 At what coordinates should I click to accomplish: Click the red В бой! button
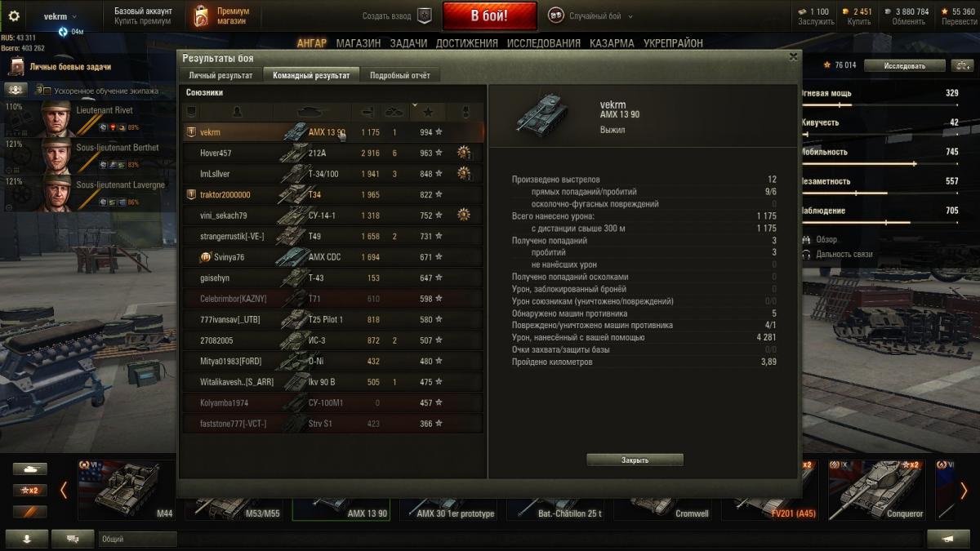pos(490,16)
